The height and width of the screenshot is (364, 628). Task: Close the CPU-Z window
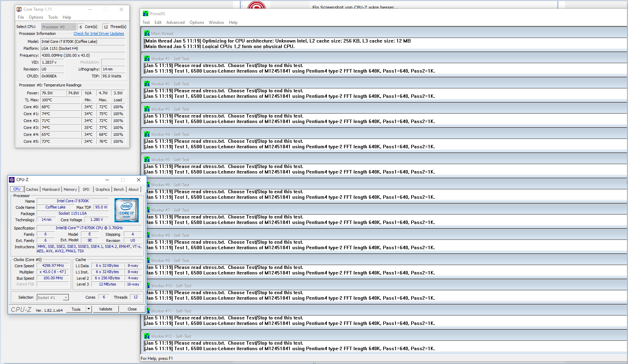(139, 180)
